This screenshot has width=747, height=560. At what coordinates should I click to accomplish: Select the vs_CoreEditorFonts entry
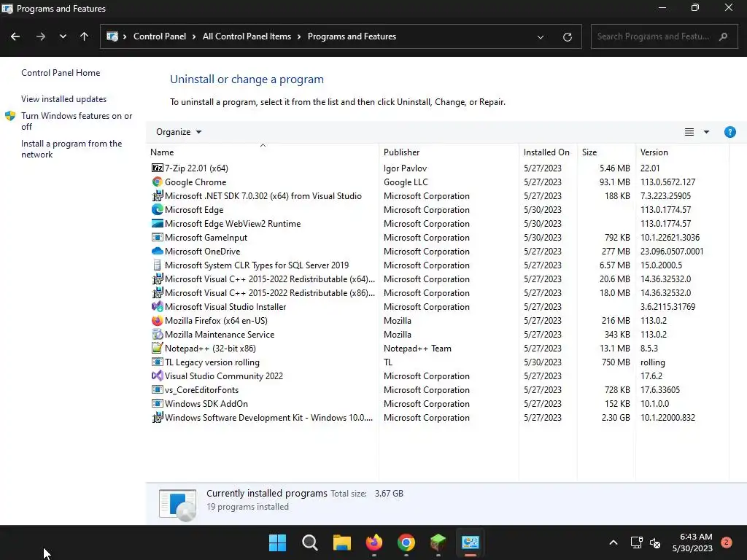click(x=438, y=389)
